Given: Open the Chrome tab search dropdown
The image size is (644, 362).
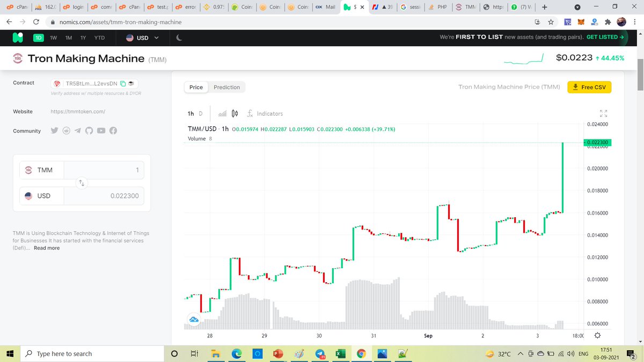Looking at the screenshot, I should (577, 8).
